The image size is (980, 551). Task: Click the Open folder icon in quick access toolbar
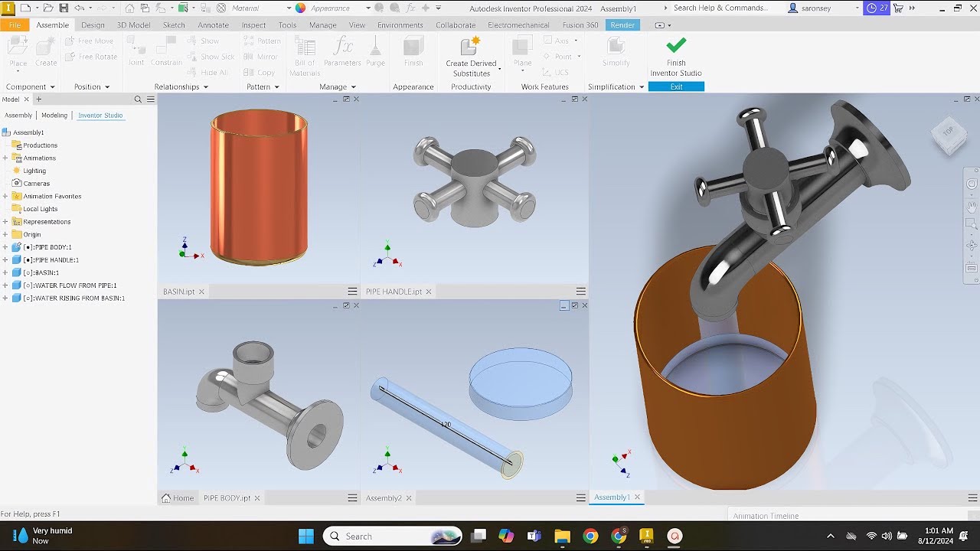(x=47, y=8)
